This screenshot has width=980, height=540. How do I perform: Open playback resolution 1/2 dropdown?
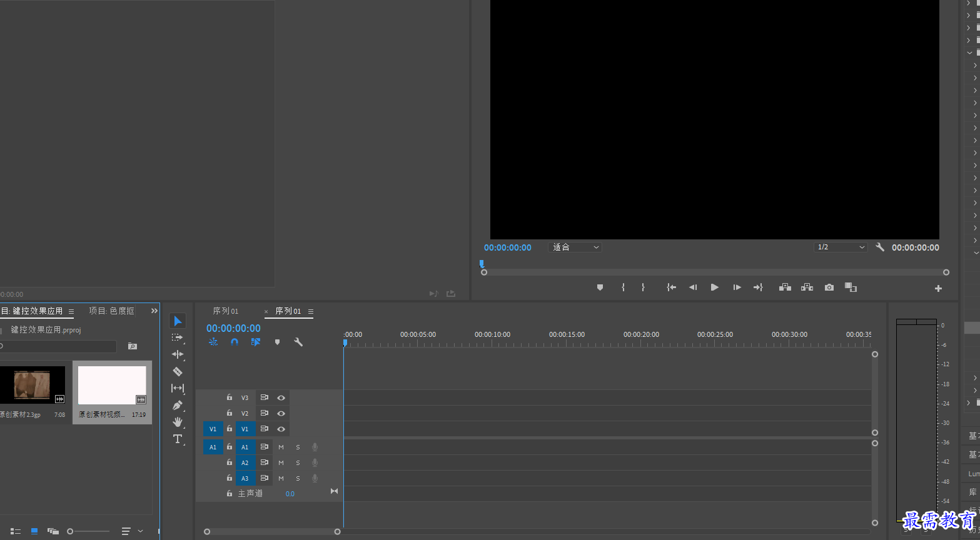pos(841,247)
